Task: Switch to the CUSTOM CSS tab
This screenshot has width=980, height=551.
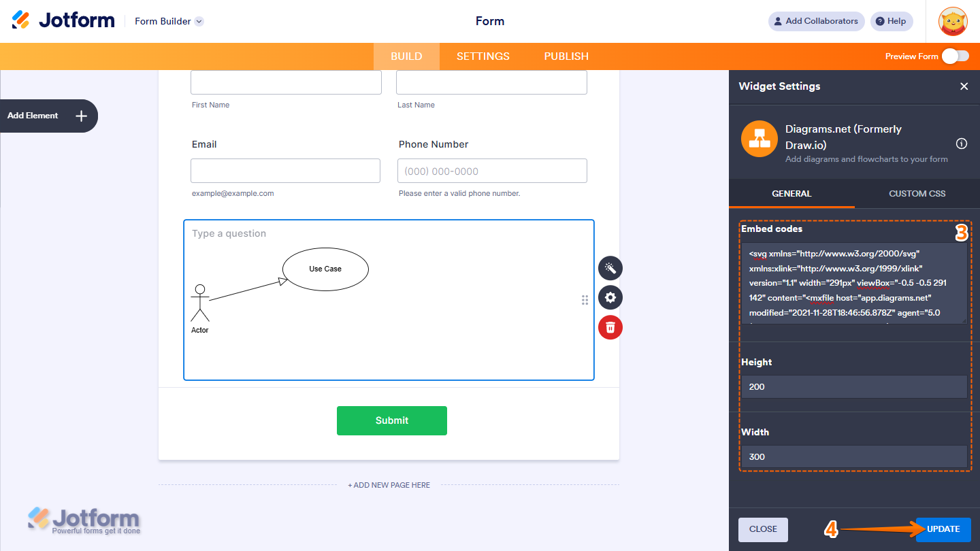Action: click(x=917, y=194)
